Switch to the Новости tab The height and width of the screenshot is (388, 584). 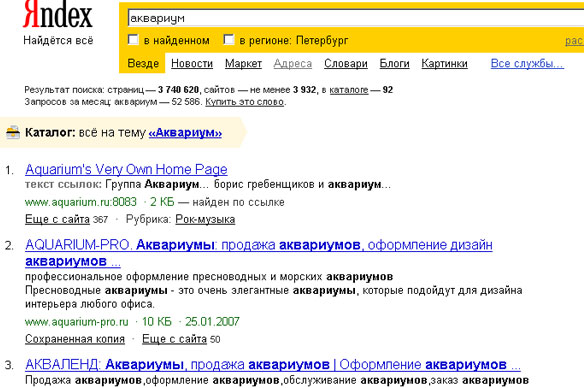(x=192, y=64)
